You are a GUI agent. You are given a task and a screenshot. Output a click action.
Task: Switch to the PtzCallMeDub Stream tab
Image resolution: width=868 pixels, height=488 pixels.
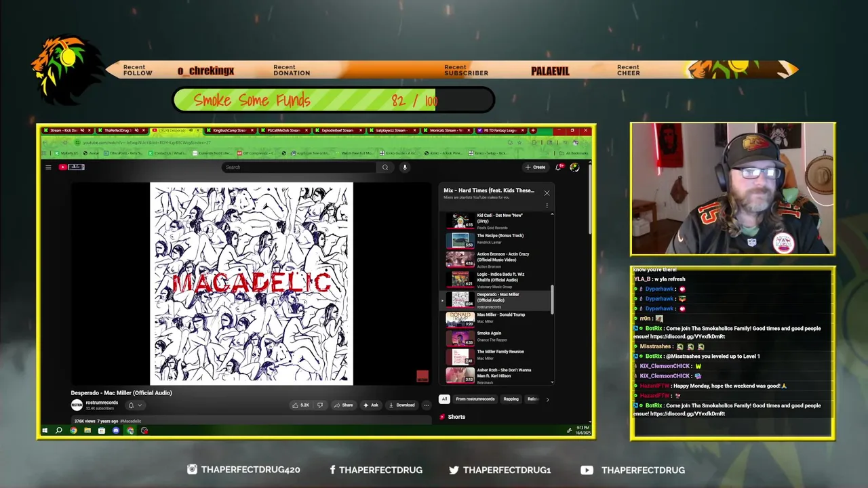285,130
